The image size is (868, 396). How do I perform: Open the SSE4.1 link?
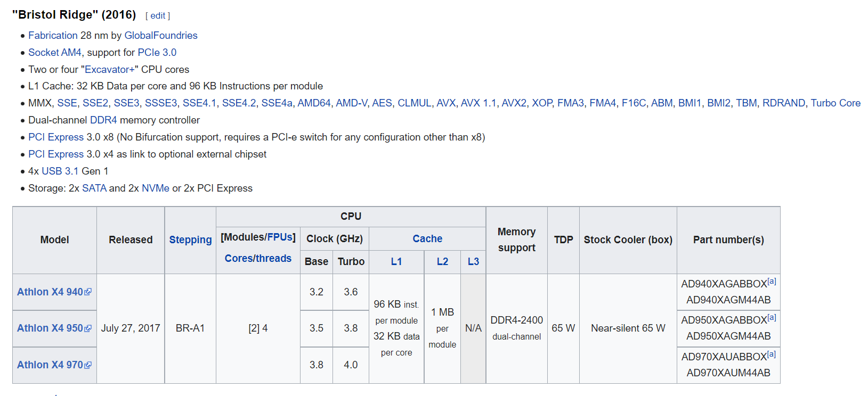199,103
